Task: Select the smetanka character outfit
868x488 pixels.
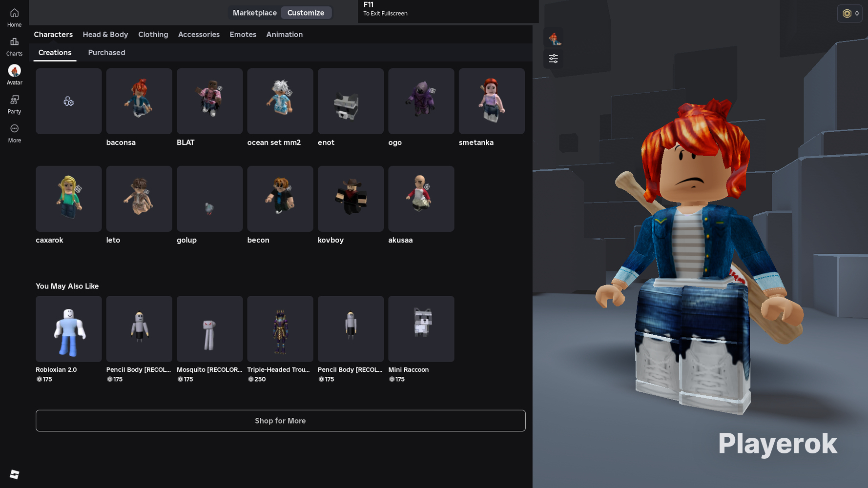Action: 492,101
